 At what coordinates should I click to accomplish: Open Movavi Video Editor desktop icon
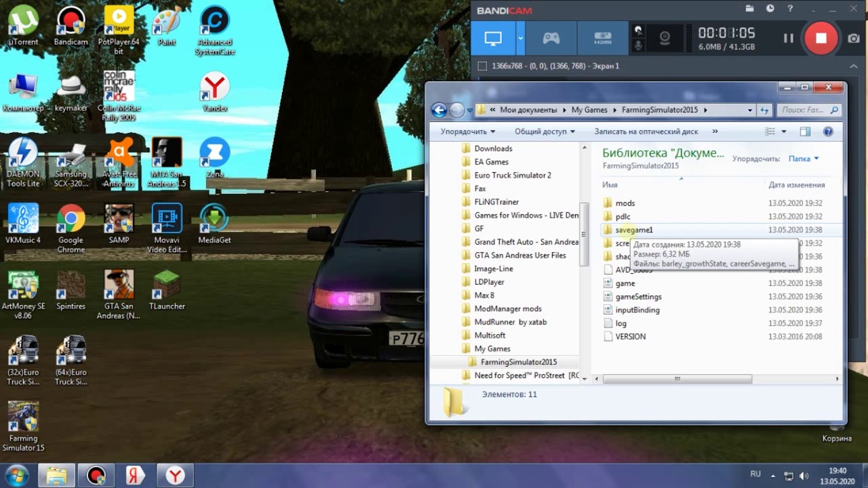click(166, 229)
